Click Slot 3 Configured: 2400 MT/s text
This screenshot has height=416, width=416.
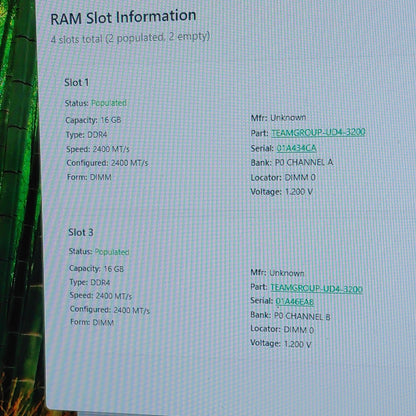(110, 310)
